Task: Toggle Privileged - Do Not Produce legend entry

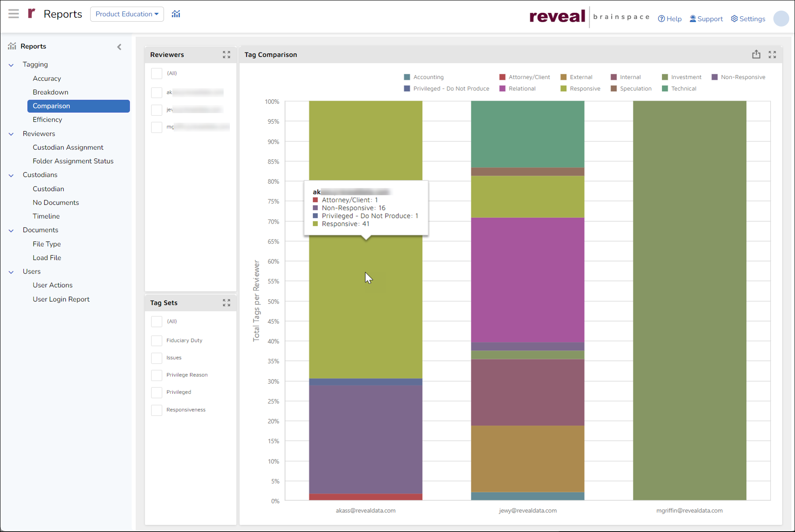Action: [x=447, y=88]
